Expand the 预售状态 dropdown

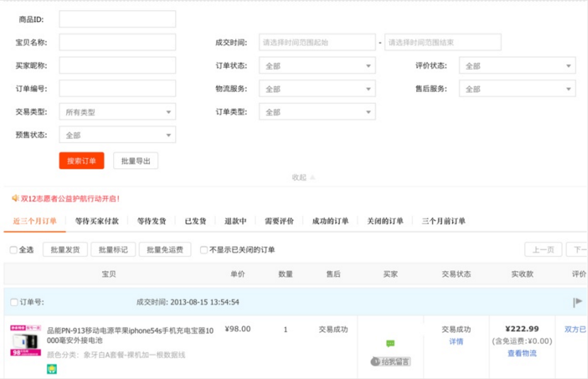117,135
